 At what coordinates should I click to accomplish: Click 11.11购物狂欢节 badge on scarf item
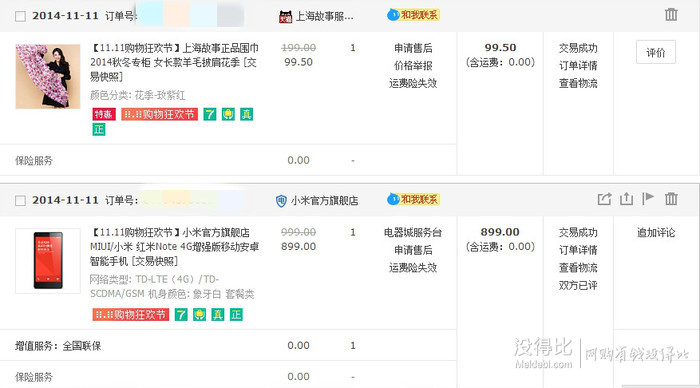click(159, 114)
